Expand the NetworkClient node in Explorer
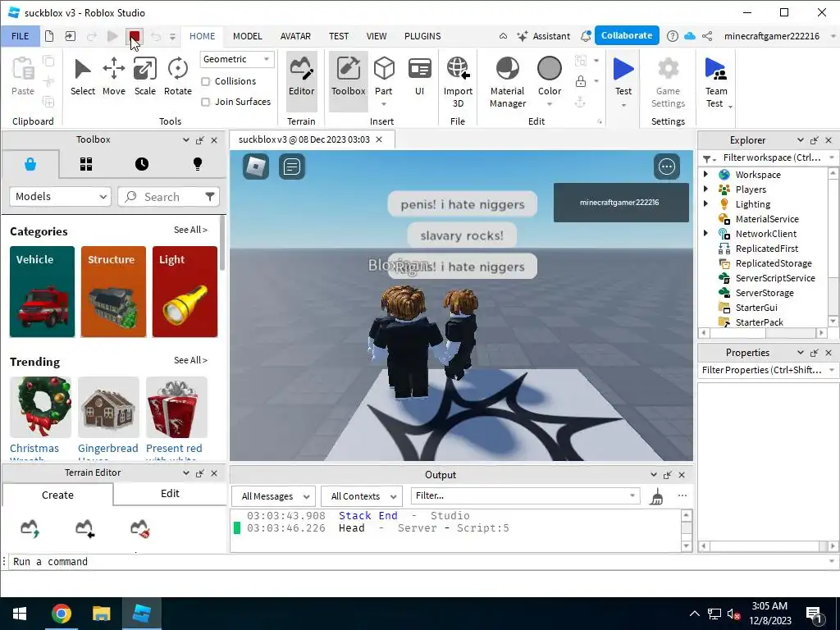840x630 pixels. pyautogui.click(x=705, y=233)
